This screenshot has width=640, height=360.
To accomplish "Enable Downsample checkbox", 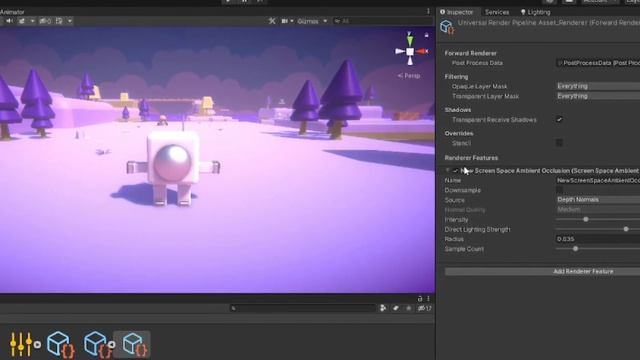I will (560, 190).
